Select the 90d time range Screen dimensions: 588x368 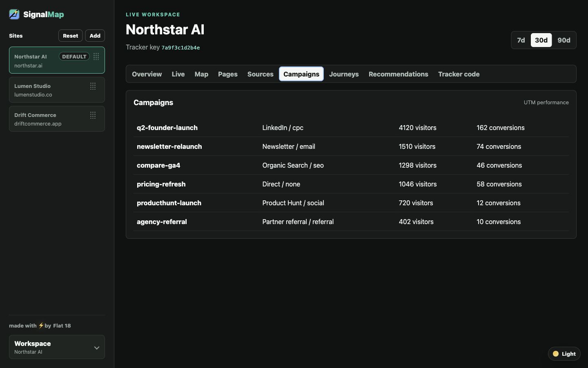(564, 40)
